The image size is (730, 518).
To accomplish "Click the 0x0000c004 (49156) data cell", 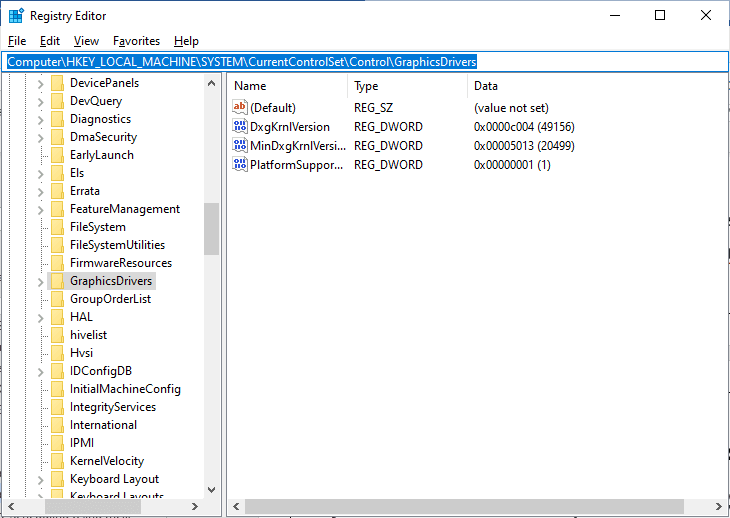I will [524, 127].
